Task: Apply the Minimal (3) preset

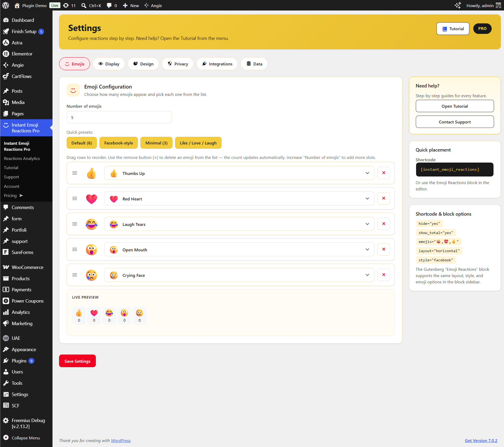Action: click(156, 143)
